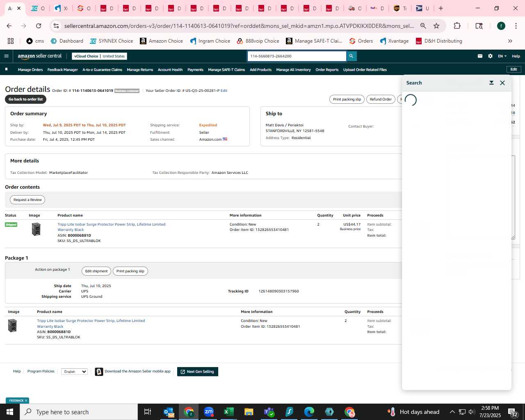Open the Seller Central hamburger menu

6,56
